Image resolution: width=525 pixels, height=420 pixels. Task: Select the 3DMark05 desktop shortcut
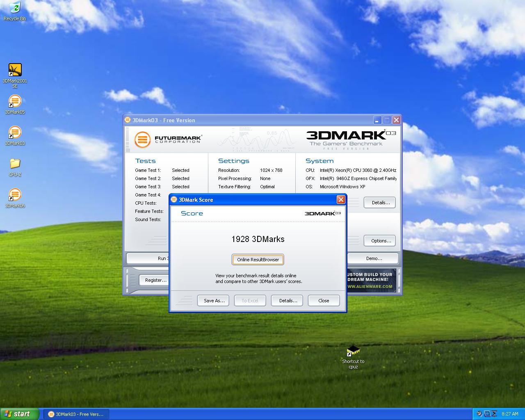click(15, 105)
